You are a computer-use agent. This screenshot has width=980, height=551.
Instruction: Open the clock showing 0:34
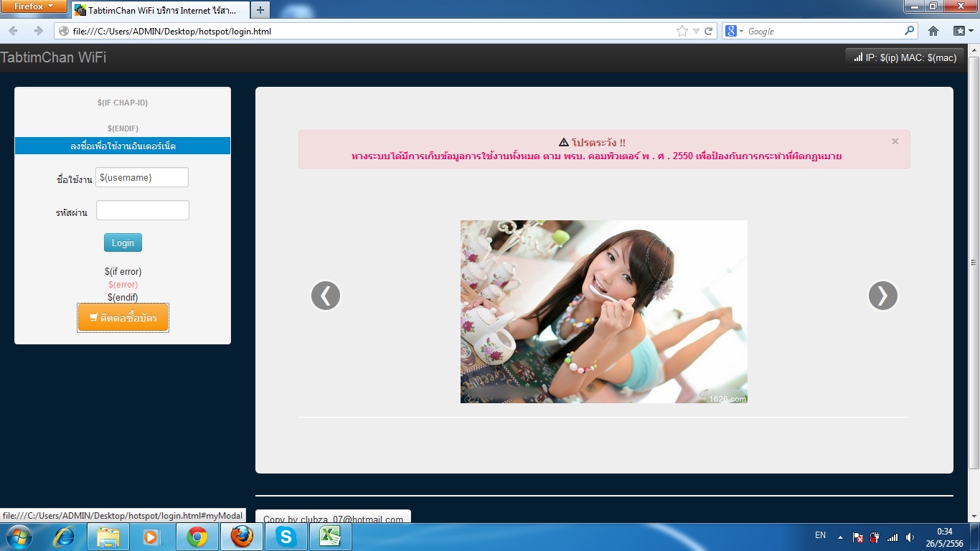tap(945, 537)
